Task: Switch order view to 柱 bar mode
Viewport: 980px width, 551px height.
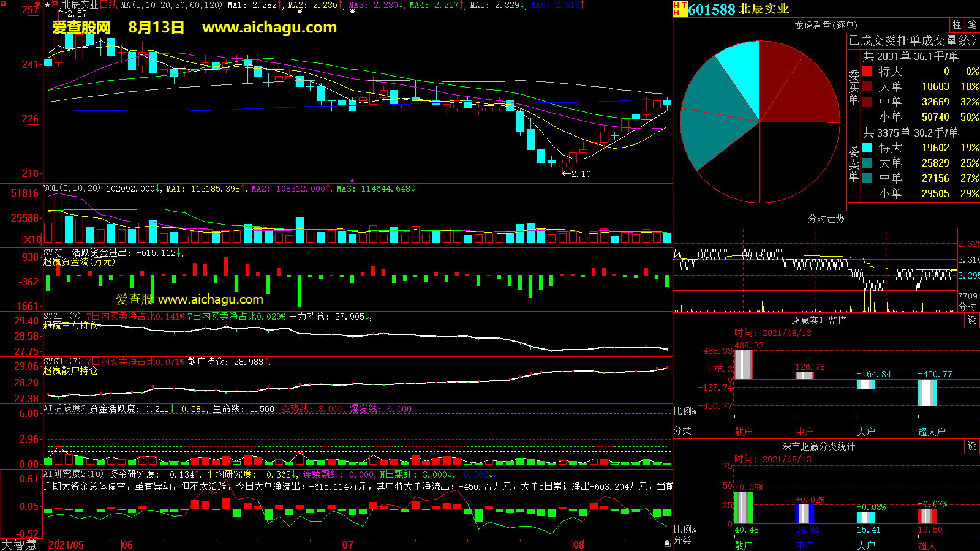Action: [x=957, y=25]
